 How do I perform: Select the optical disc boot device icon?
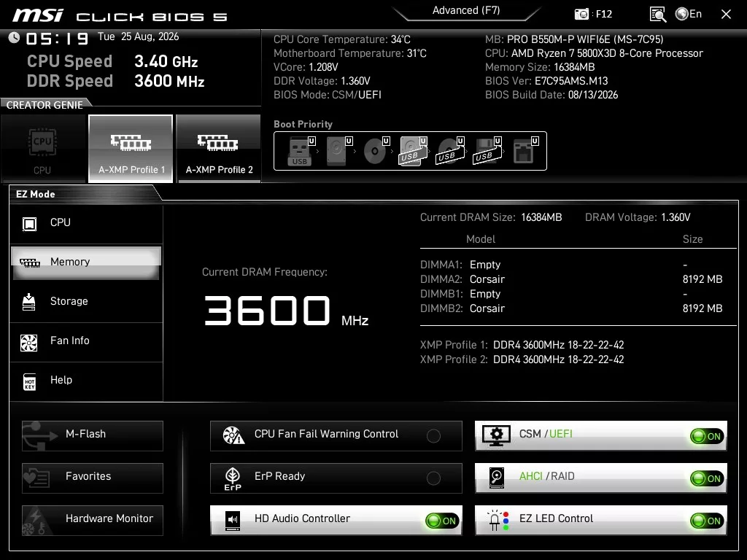click(x=375, y=151)
